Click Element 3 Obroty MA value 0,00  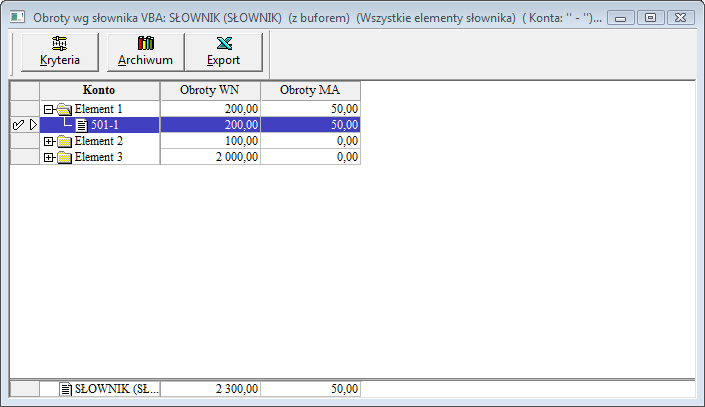347,157
